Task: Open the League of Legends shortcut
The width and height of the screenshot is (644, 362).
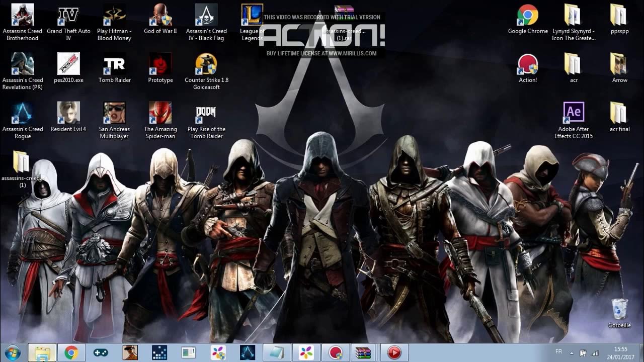Action: (x=252, y=22)
